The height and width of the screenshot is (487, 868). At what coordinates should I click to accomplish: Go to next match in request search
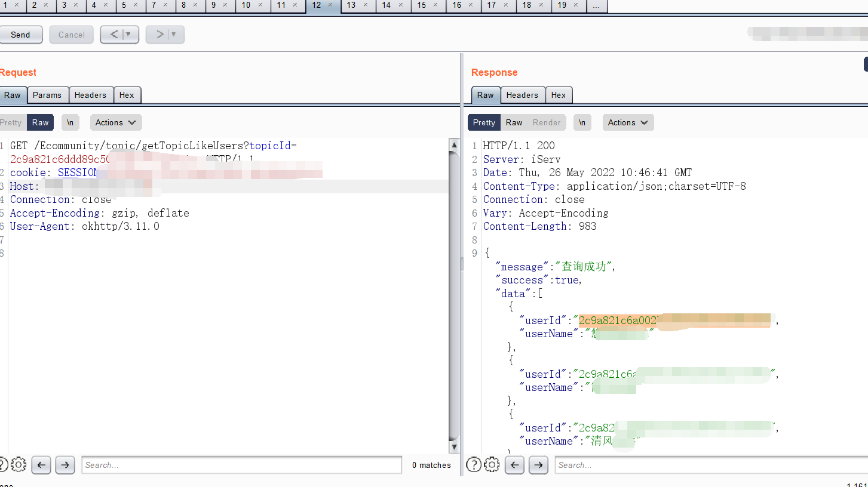[x=65, y=465]
